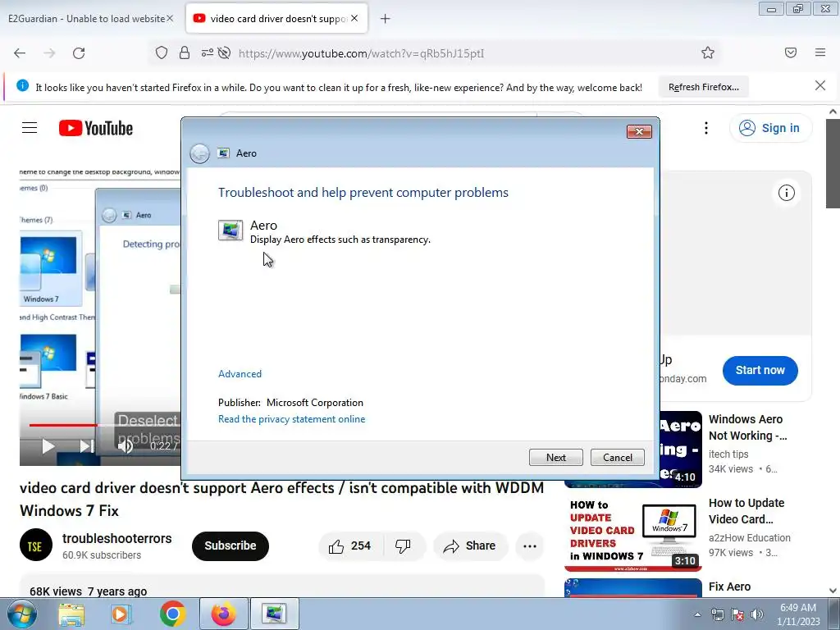
Task: Click the Start now ad button
Action: coord(760,370)
